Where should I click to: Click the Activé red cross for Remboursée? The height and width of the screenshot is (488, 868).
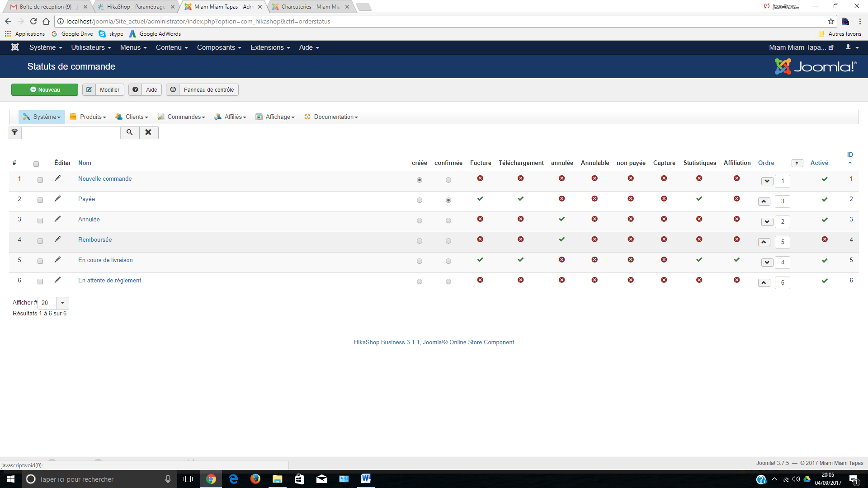(x=825, y=239)
